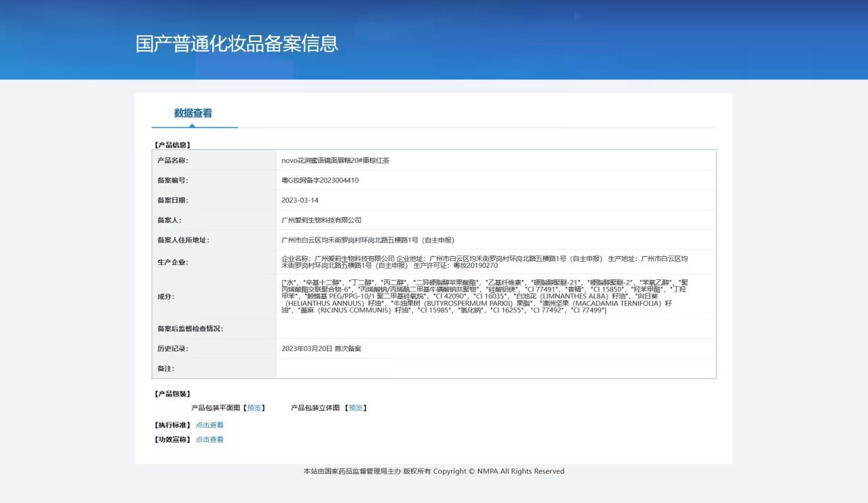Click the 生产企业 details cell

click(496, 262)
